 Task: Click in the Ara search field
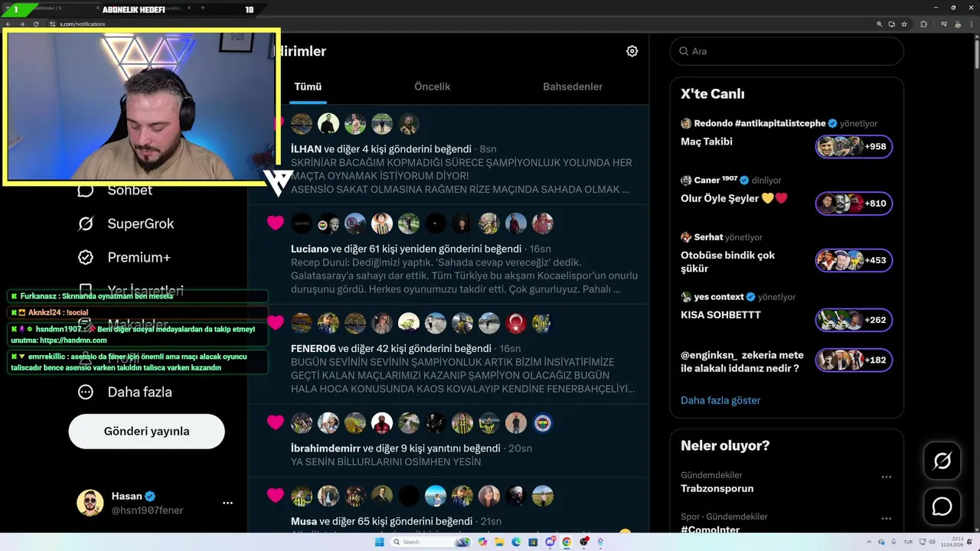pos(787,51)
